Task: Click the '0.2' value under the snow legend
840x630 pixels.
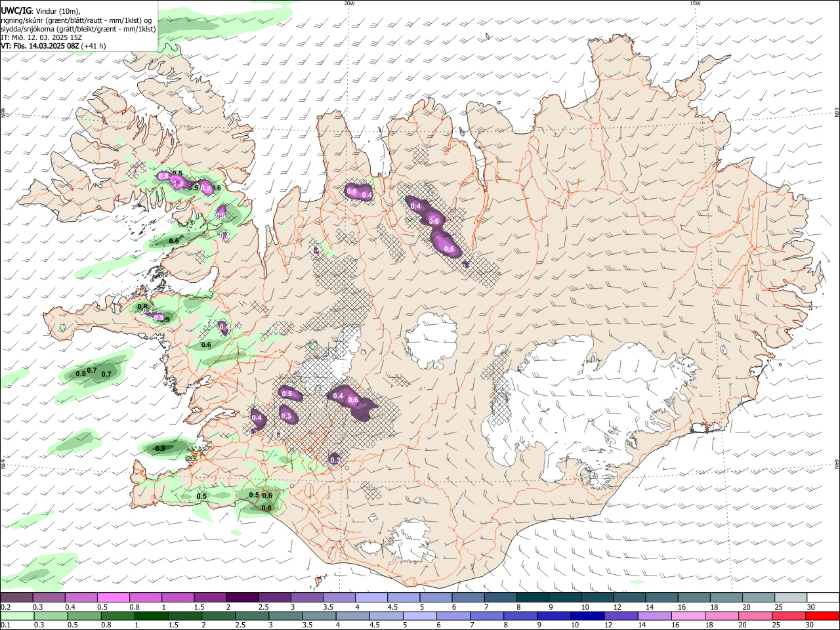Action: coord(5,607)
